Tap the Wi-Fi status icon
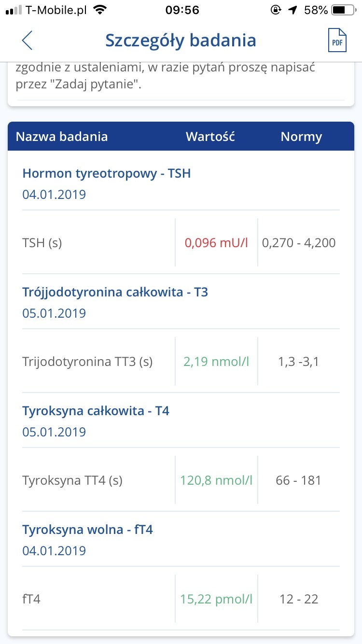 [100, 10]
